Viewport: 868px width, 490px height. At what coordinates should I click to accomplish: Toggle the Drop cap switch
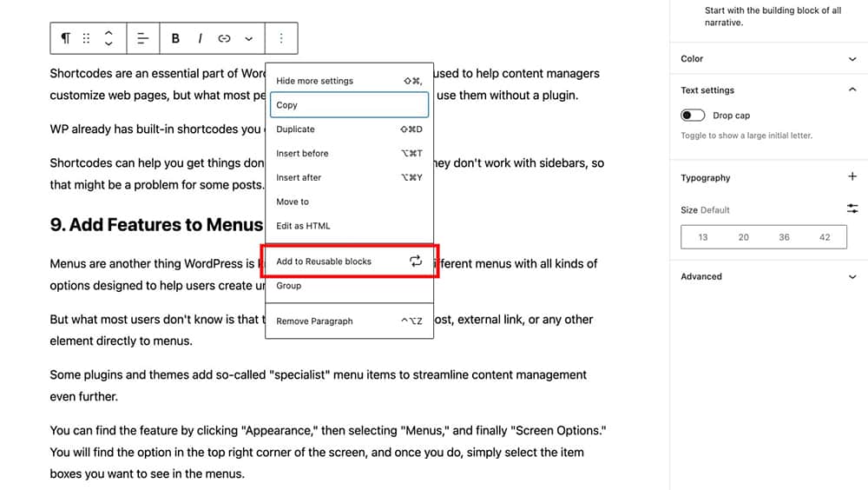(x=693, y=116)
